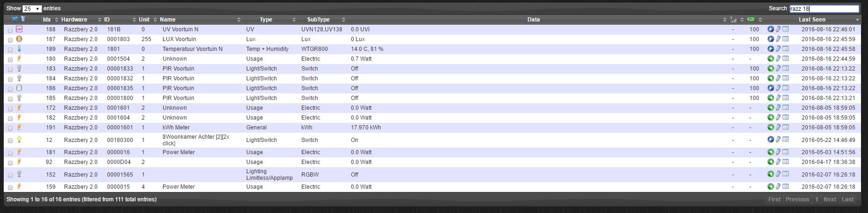The image size is (868, 213).
Task: Click the blue arrow for LUX Voortuin
Action: [x=770, y=39]
